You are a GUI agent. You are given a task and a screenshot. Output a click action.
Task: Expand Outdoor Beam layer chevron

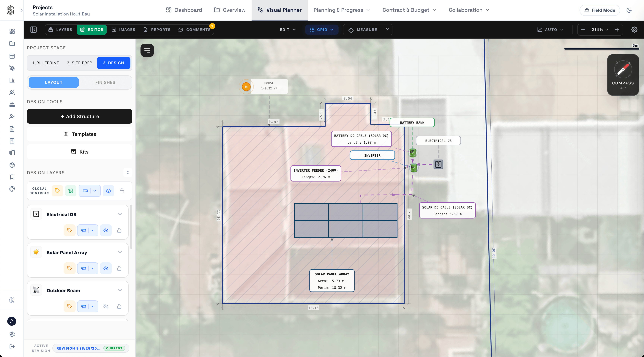point(120,290)
